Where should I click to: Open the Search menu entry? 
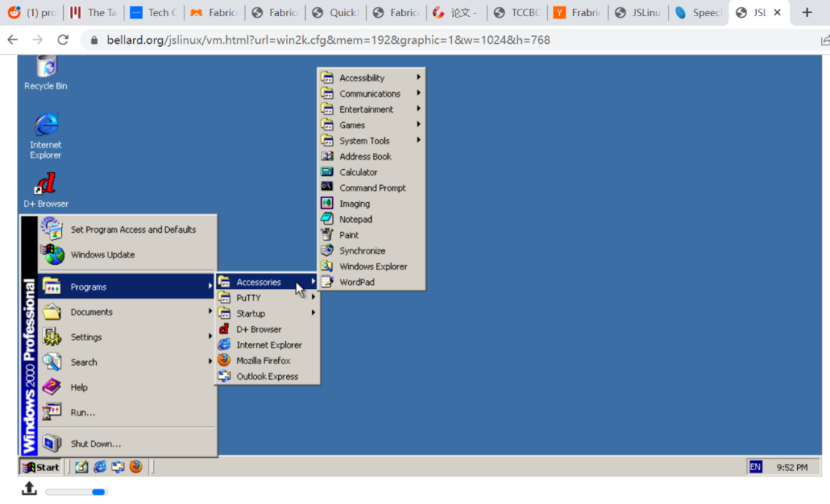tap(127, 362)
